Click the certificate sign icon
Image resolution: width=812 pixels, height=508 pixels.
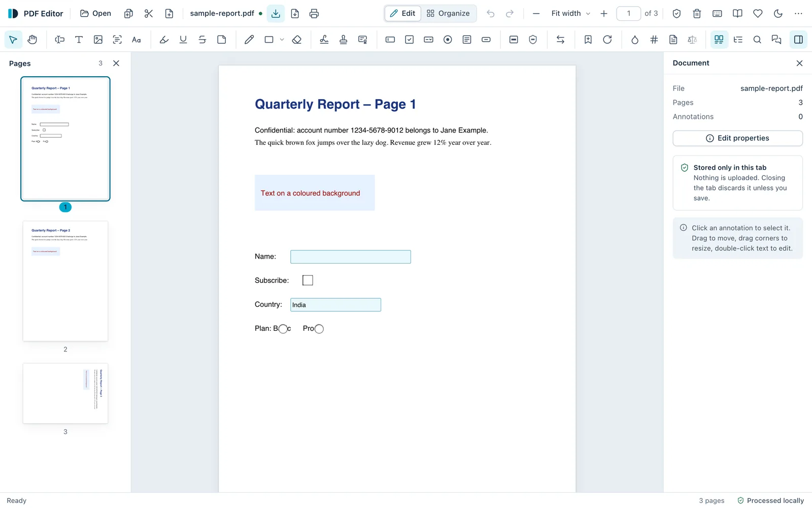(x=363, y=40)
